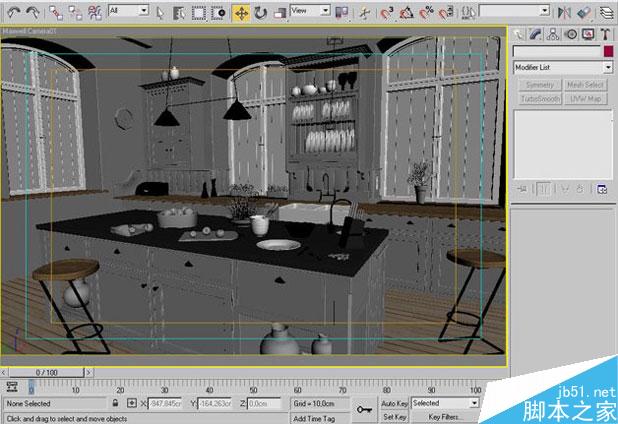Viewport: 618px width, 424px height.
Task: Toggle Spinner Snap on the toolbar
Action: [445, 13]
